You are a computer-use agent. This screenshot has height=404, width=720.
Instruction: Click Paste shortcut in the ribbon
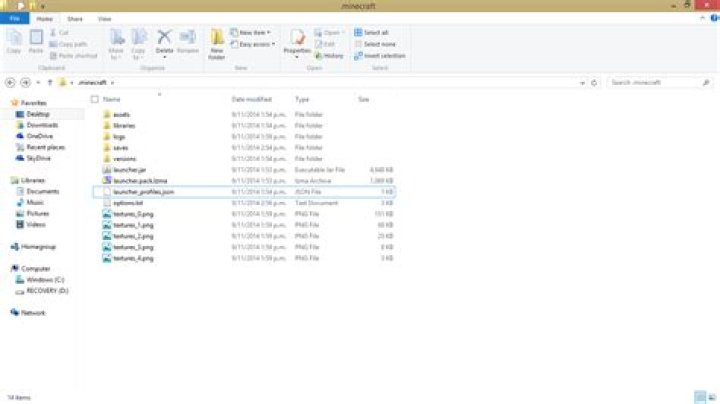click(73, 56)
